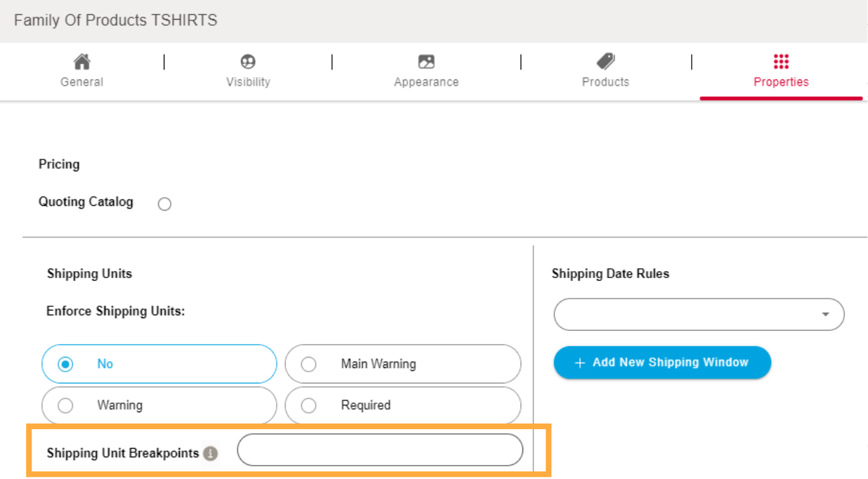The height and width of the screenshot is (479, 868).
Task: Click the Properties grid icon
Action: pyautogui.click(x=781, y=61)
